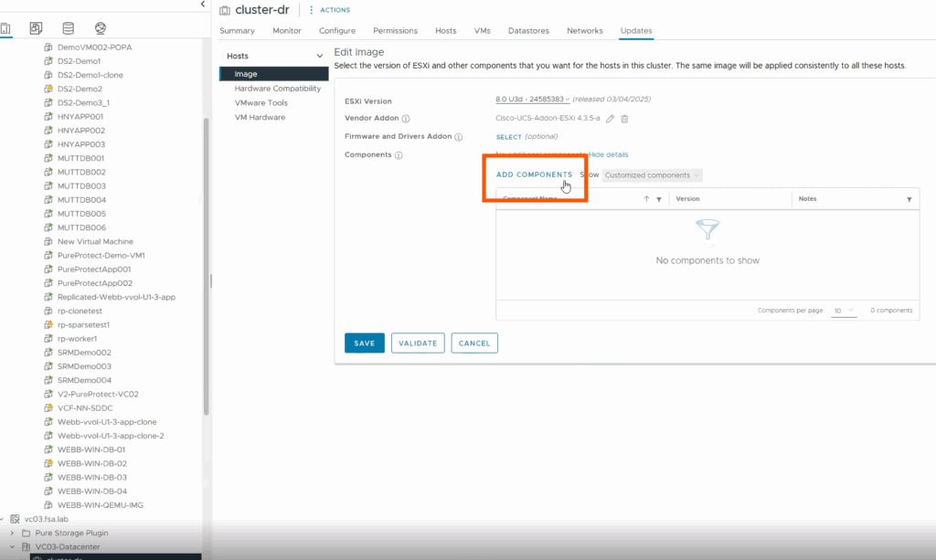
Task: Open the filter icon on Notes column
Action: coord(909,199)
